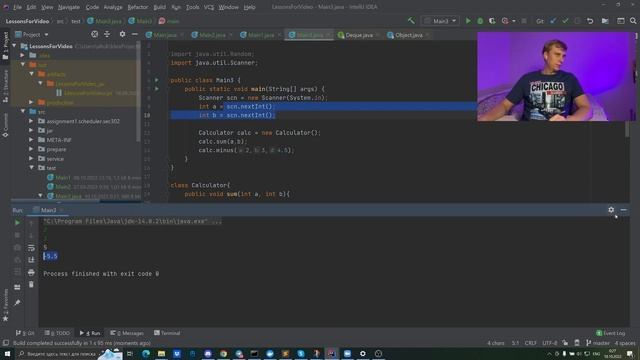
Task: Run Main3 with green play toolbar button
Action: pyautogui.click(x=468, y=21)
